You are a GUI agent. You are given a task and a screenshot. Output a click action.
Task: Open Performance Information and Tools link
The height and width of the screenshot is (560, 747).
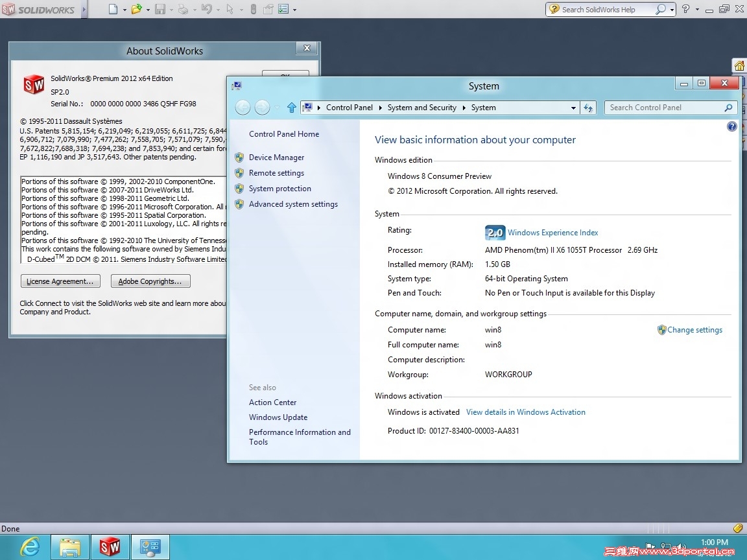(x=300, y=437)
